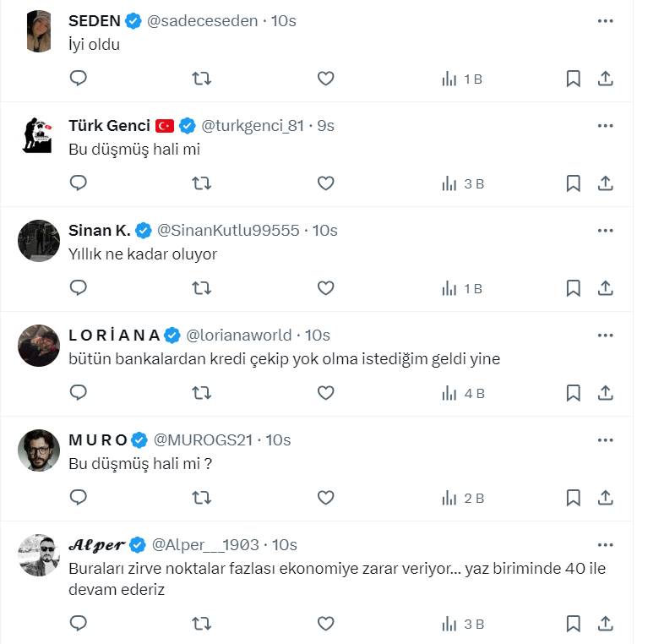The image size is (648, 644).
Task: Reply to SEDEN's tweet
Action: [79, 79]
